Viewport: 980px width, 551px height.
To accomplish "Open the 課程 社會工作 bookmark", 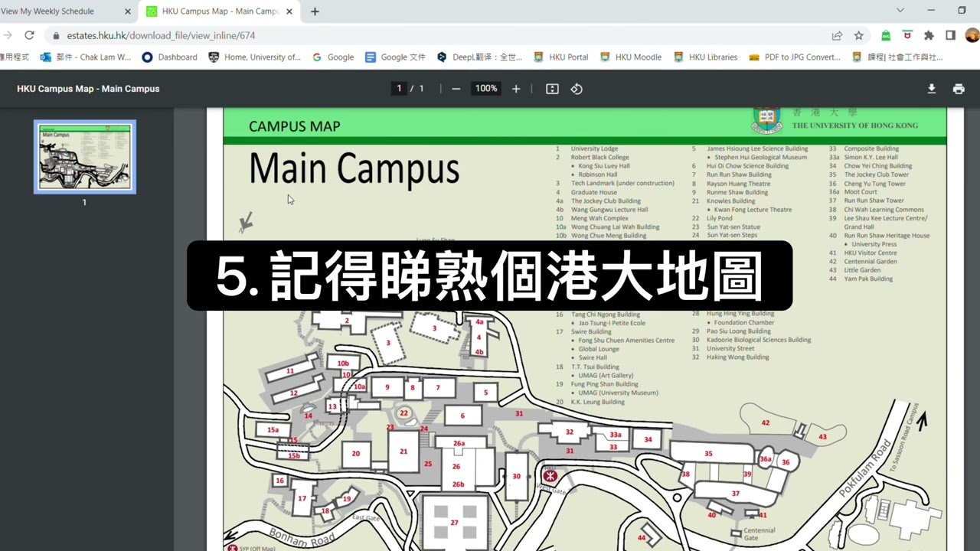I will pos(897,57).
